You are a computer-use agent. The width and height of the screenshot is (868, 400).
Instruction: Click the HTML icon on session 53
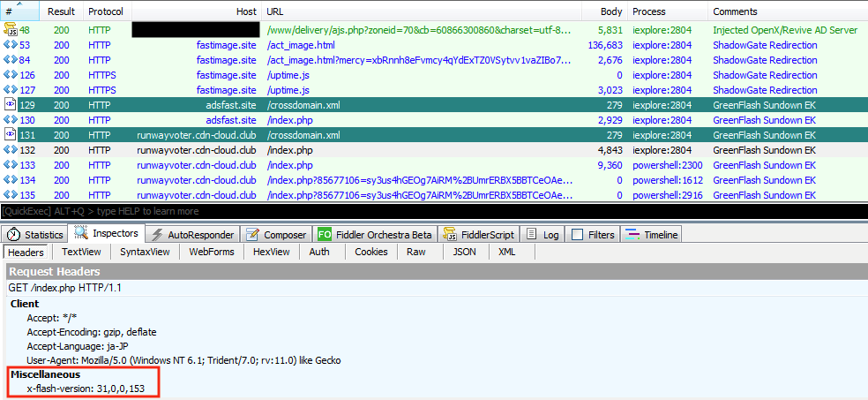(x=11, y=45)
